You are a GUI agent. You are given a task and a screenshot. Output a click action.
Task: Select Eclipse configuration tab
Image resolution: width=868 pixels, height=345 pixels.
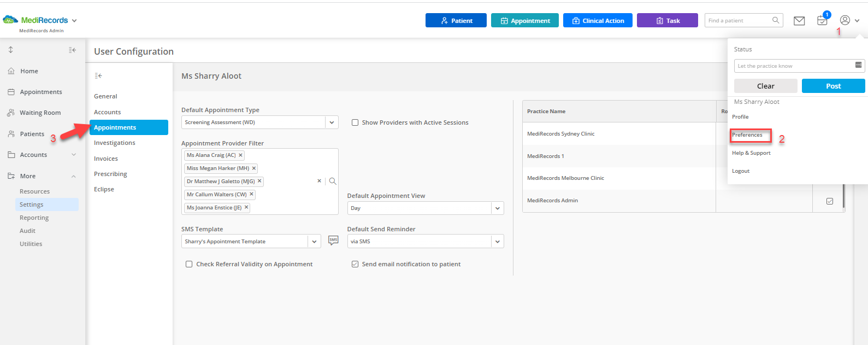point(104,189)
